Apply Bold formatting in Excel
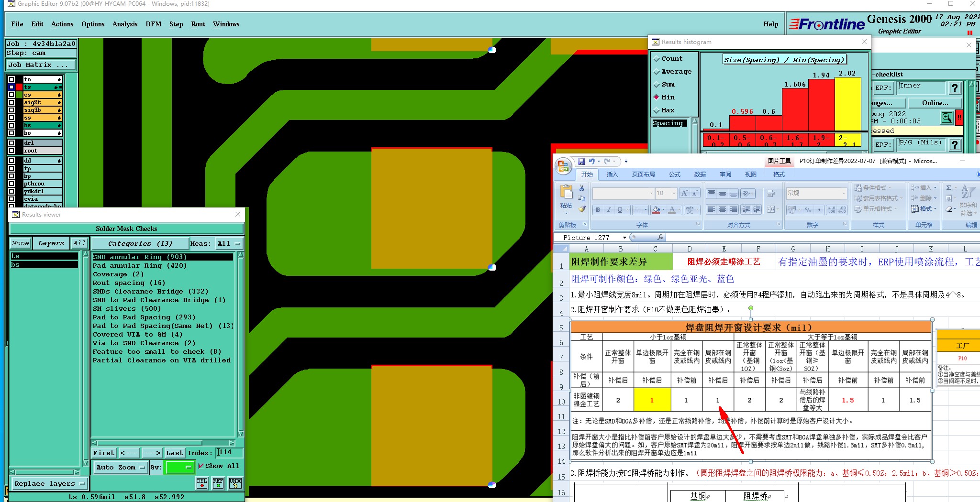Screen dimensions: 980x502 (x=598, y=210)
